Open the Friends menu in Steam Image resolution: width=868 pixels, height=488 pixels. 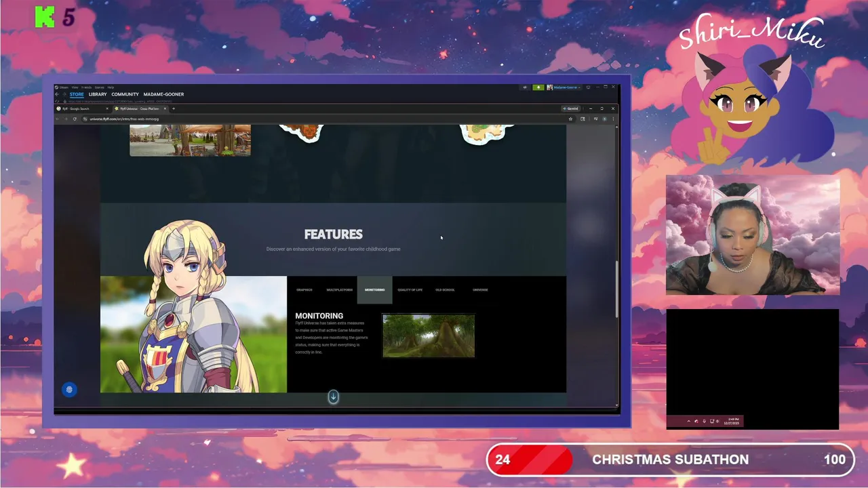(x=87, y=87)
